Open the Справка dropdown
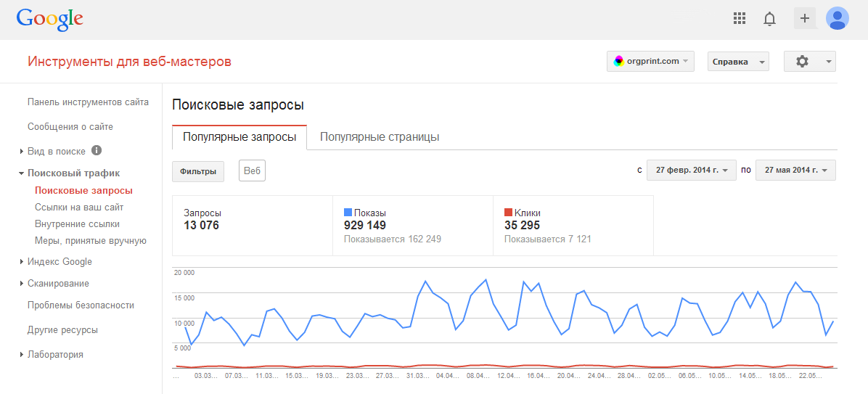 [739, 62]
